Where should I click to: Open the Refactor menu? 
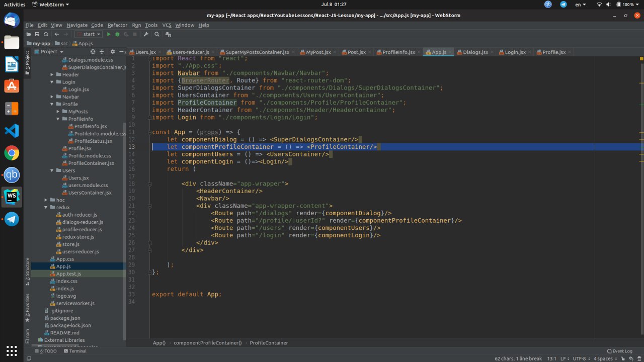[117, 25]
